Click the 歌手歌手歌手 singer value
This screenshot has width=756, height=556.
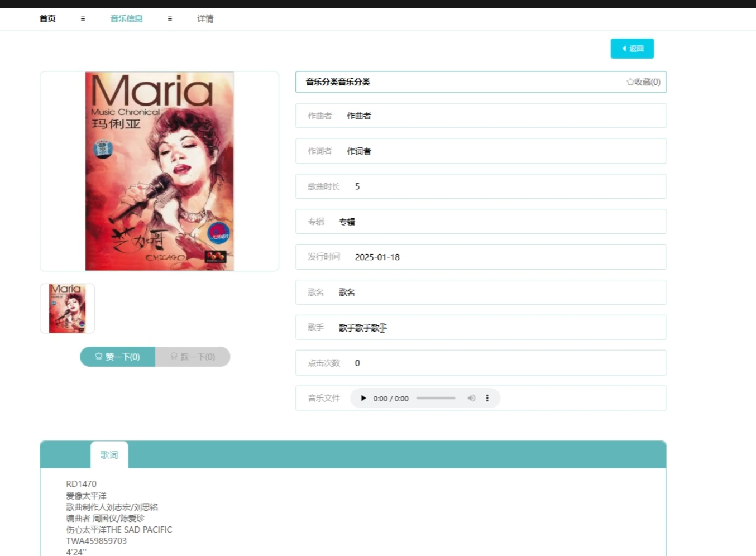(x=363, y=328)
